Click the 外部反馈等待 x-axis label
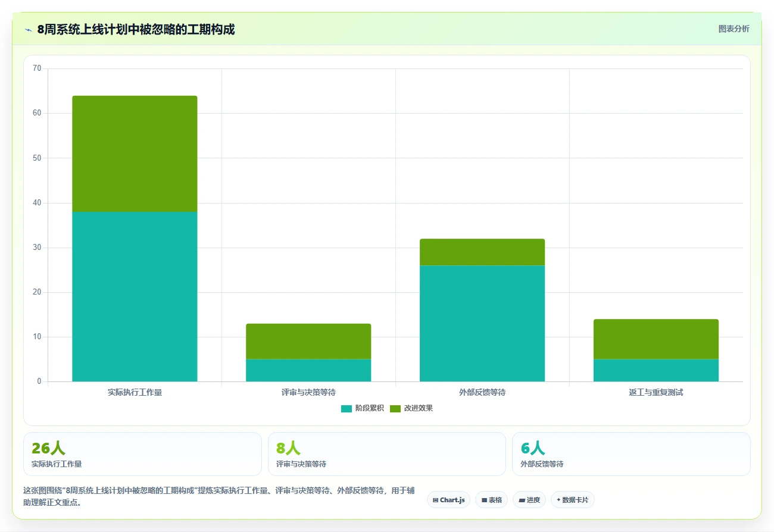The width and height of the screenshot is (774, 532). click(x=482, y=392)
